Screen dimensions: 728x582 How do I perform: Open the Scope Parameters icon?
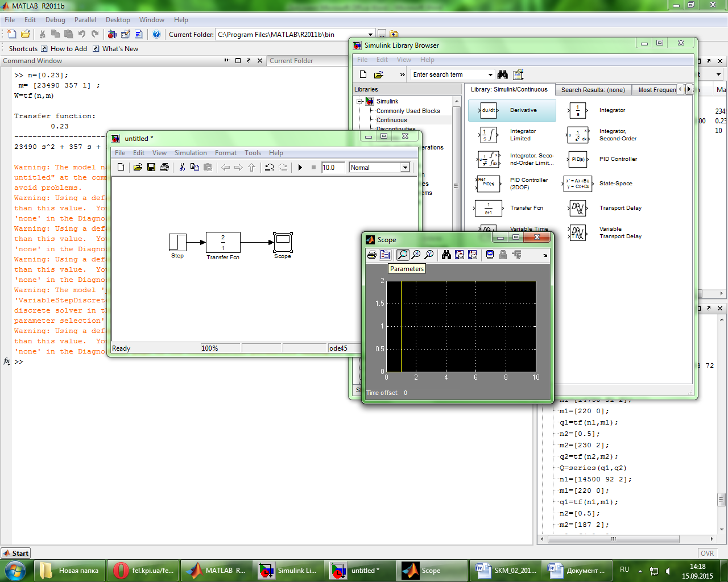[385, 255]
